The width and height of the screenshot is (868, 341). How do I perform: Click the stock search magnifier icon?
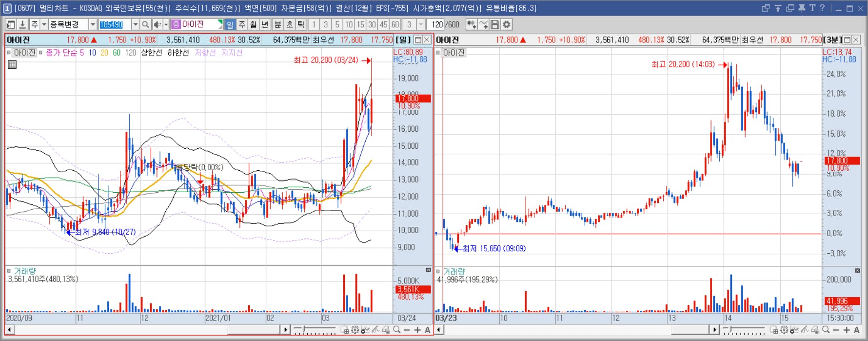145,24
